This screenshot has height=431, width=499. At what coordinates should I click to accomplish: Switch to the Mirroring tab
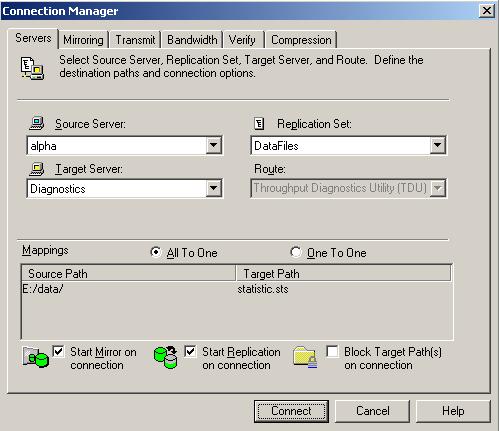[x=83, y=40]
